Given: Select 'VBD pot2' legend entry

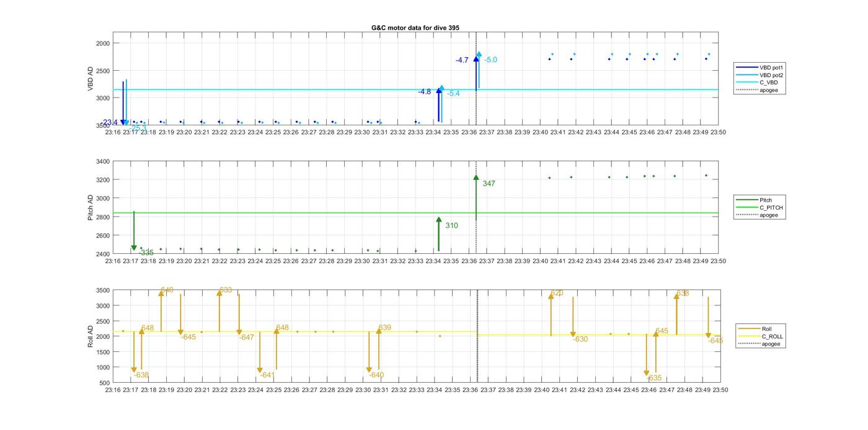Looking at the screenshot, I should click(771, 75).
